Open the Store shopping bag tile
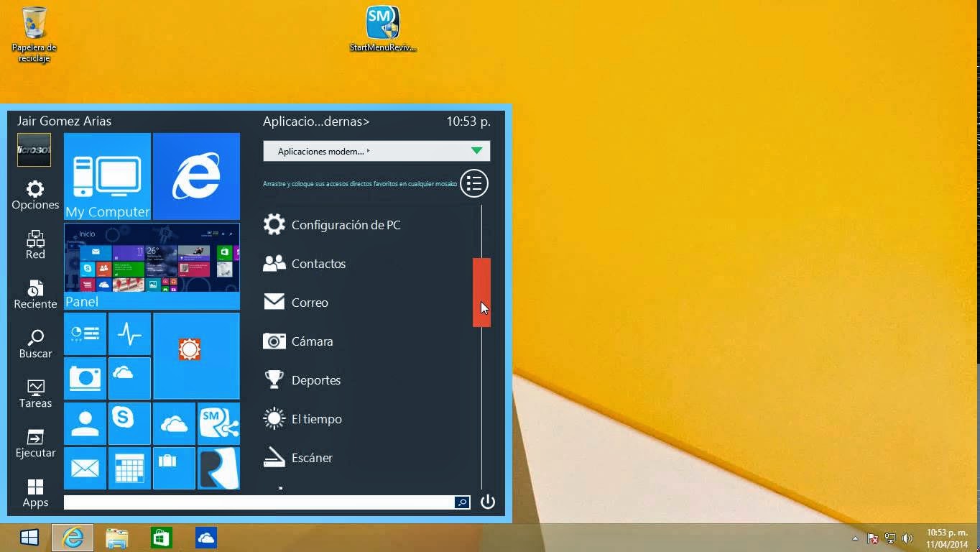 point(174,468)
